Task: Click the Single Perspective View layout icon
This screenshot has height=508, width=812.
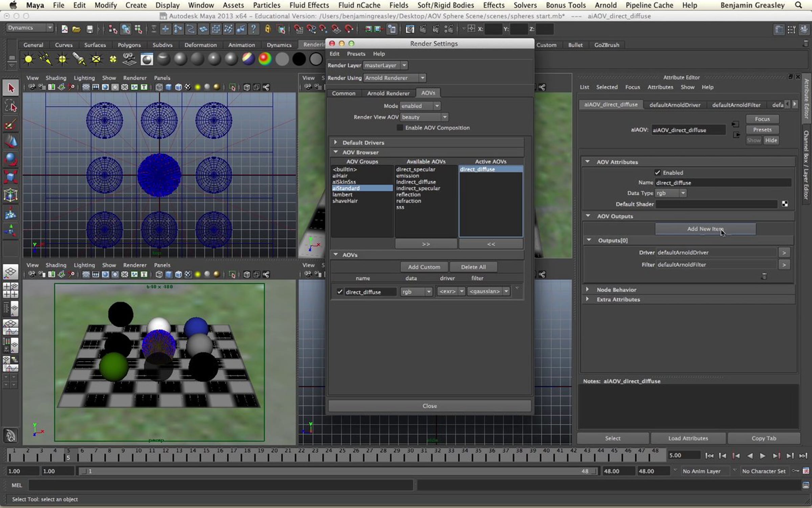Action: [10, 272]
